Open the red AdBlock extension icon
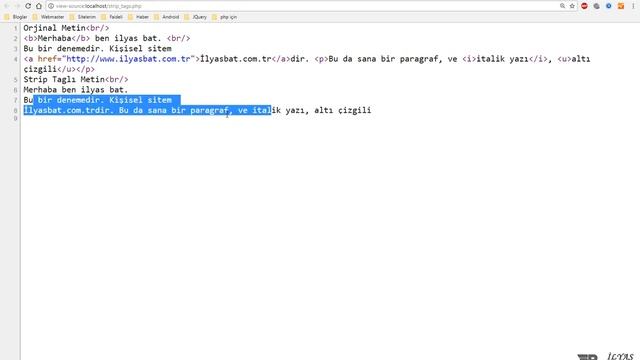 [584, 6]
